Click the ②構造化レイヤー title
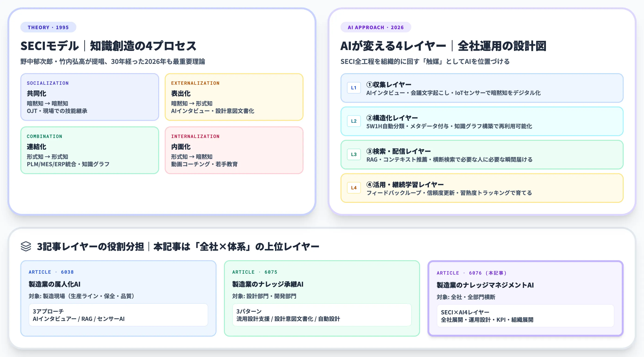 [x=392, y=118]
